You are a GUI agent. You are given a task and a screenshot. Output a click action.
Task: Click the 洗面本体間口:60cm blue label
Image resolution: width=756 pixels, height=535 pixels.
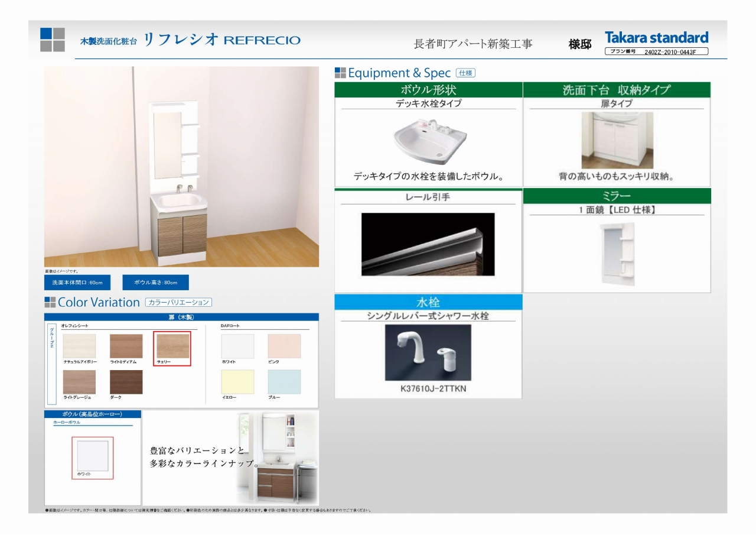tap(77, 283)
